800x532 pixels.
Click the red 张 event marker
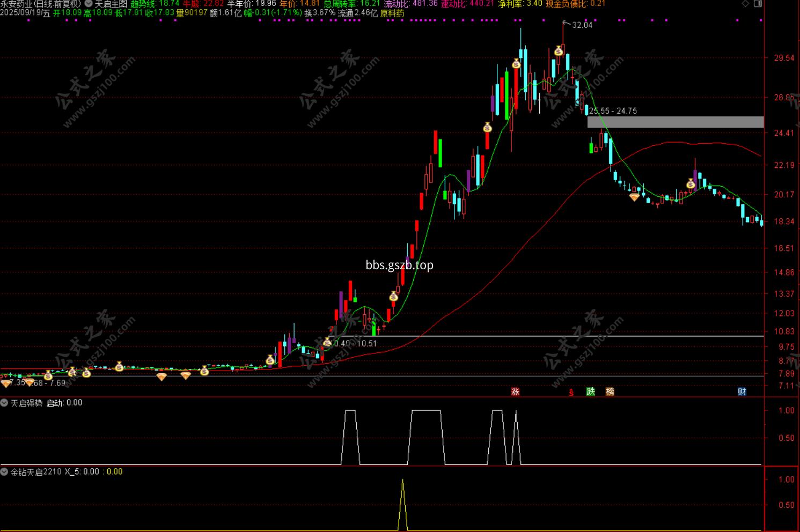(515, 391)
